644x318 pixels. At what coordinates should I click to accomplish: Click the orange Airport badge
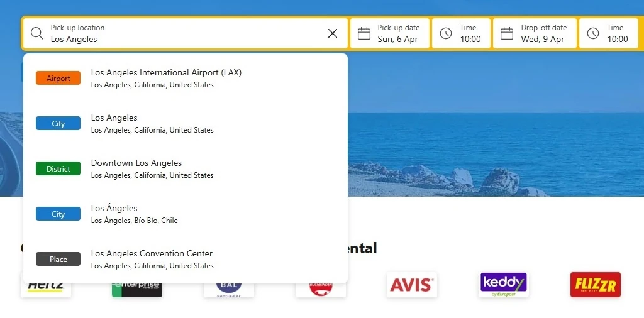pyautogui.click(x=58, y=78)
